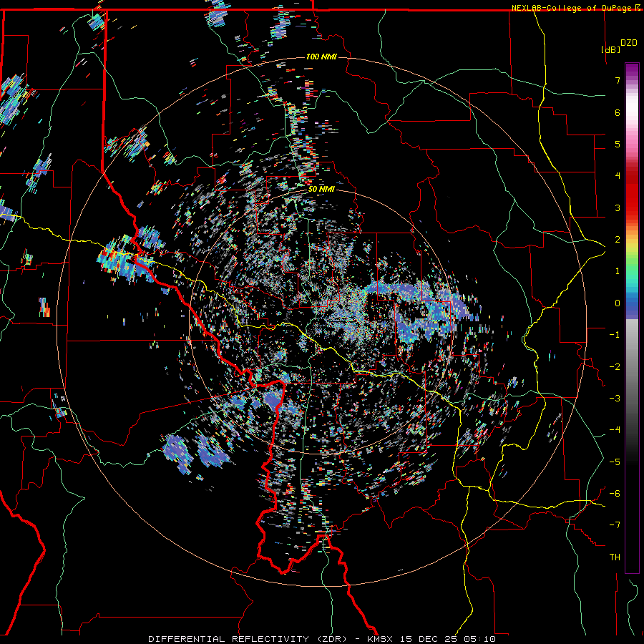Click the '[dB]' unit label
The image size is (644, 644).
point(610,49)
